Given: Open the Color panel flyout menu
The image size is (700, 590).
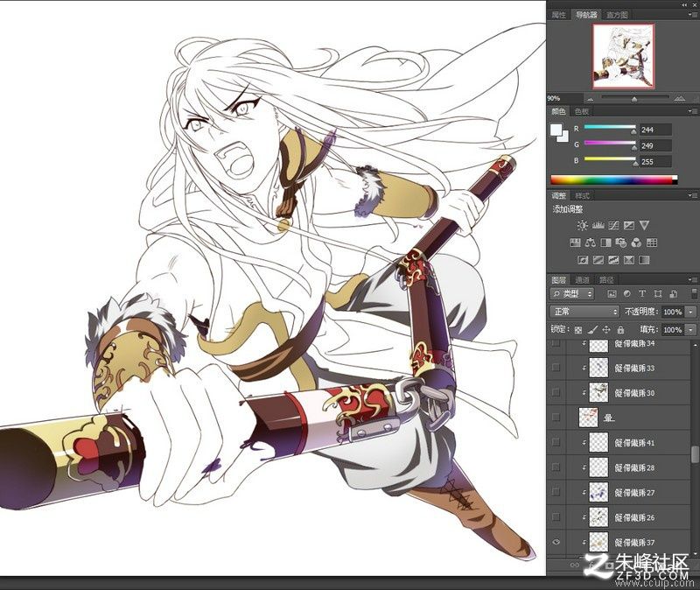Looking at the screenshot, I should click(x=693, y=111).
